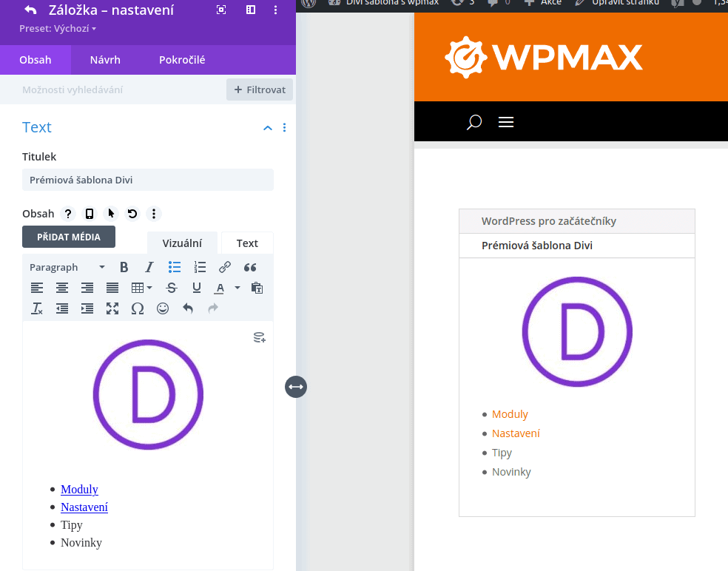The image size is (728, 571).
Task: Toggle bold formatting
Action: click(x=124, y=268)
